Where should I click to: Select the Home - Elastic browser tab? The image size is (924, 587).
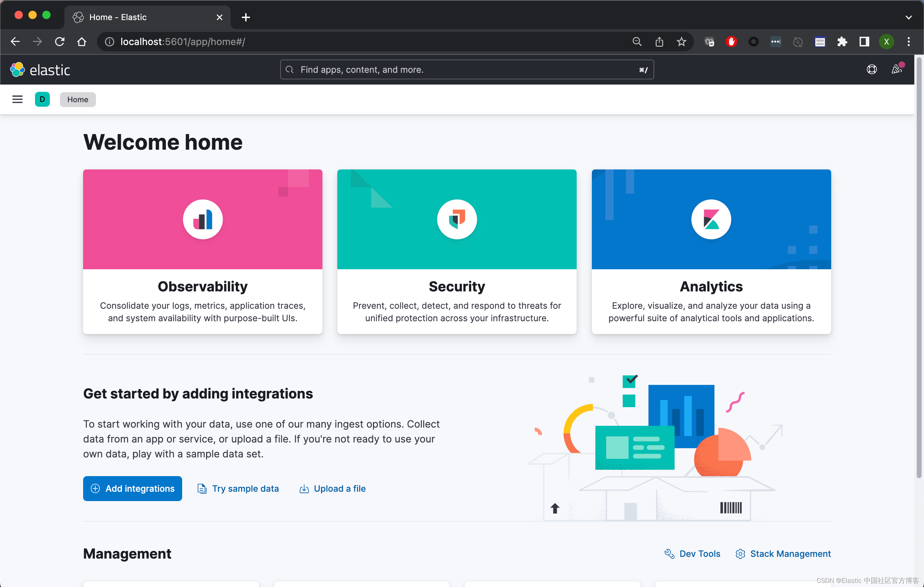coord(148,17)
